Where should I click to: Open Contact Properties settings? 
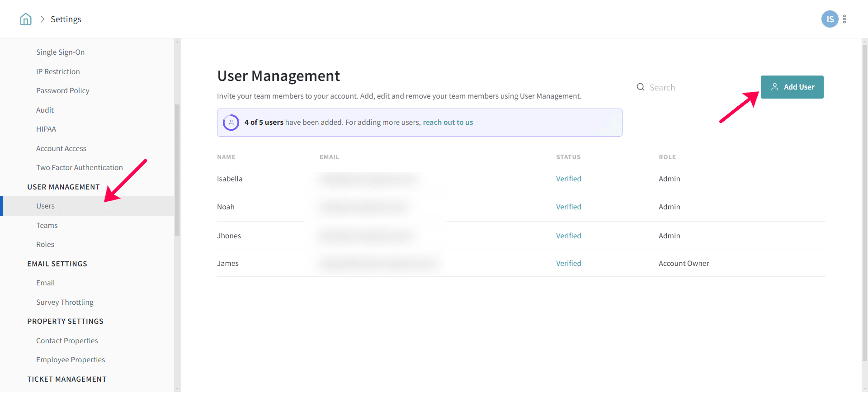click(x=67, y=341)
